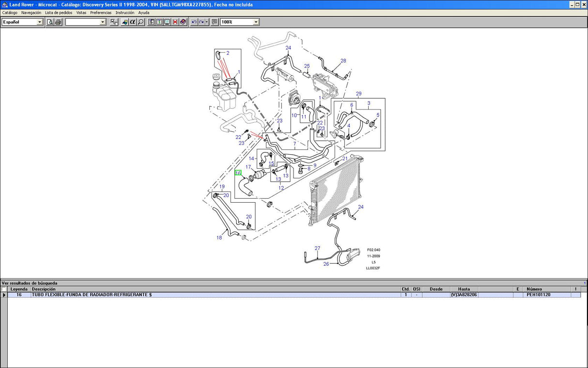
Task: Click the red X icon in toolbar
Action: tap(175, 22)
